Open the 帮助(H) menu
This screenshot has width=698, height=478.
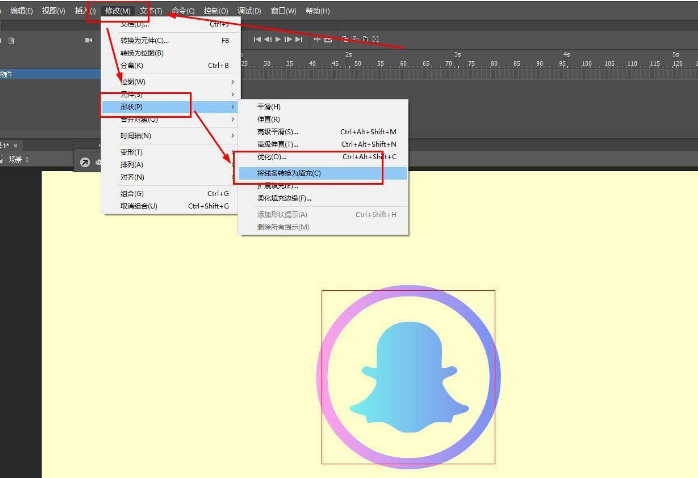click(318, 11)
